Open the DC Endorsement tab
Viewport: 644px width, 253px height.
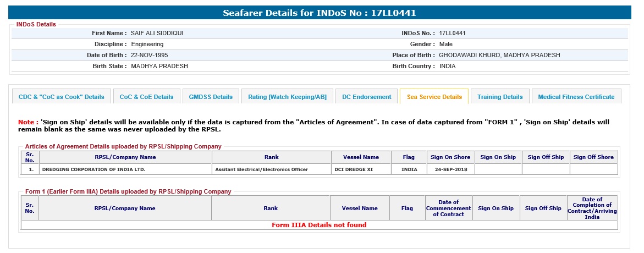366,97
